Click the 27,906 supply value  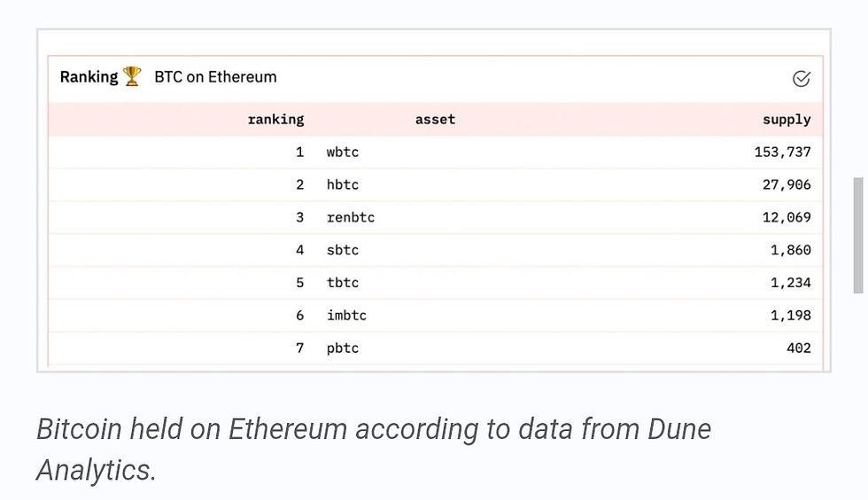pyautogui.click(x=787, y=184)
